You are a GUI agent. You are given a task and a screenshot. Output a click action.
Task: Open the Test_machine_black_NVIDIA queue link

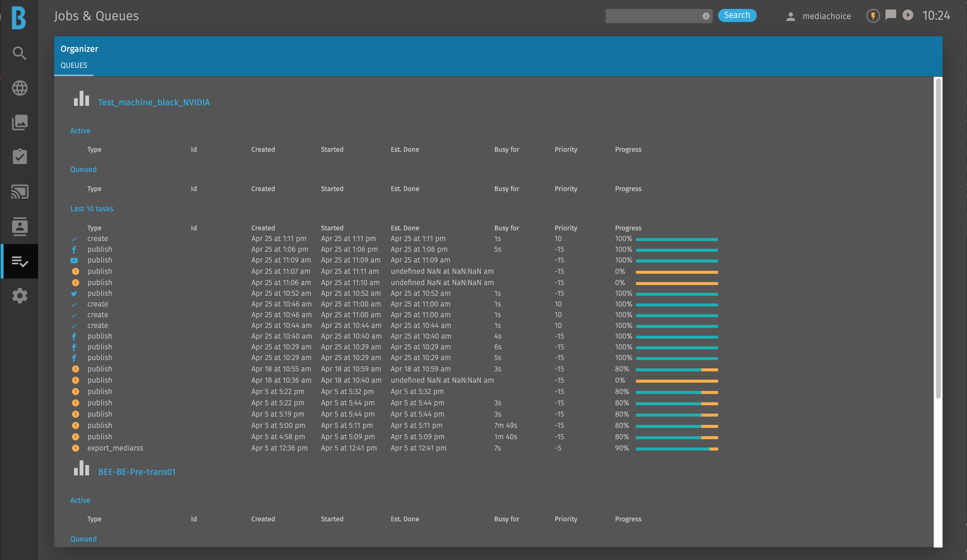(154, 102)
